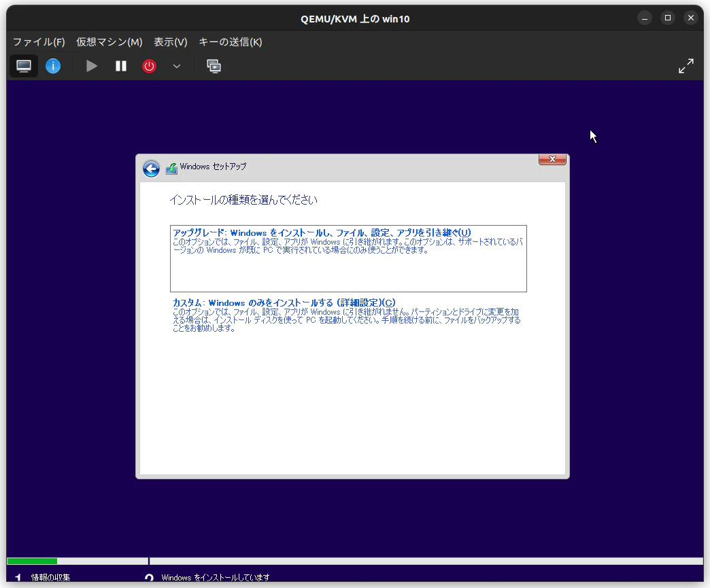
Task: Click the インストールの種類を選んでください heading
Action: pyautogui.click(x=243, y=200)
